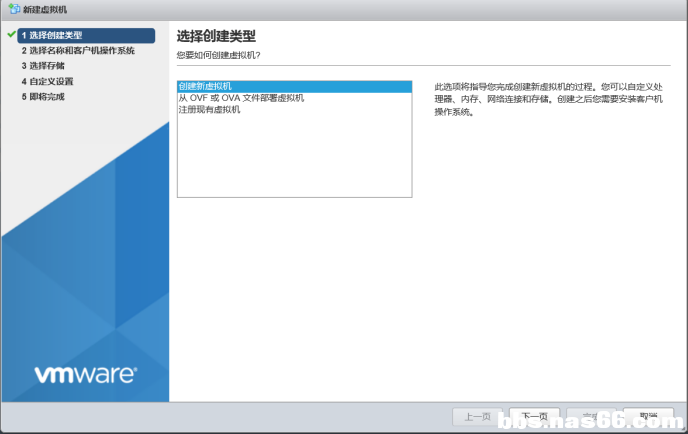Image resolution: width=688 pixels, height=434 pixels.
Task: Click the VMware logo in the sidebar
Action: click(85, 375)
